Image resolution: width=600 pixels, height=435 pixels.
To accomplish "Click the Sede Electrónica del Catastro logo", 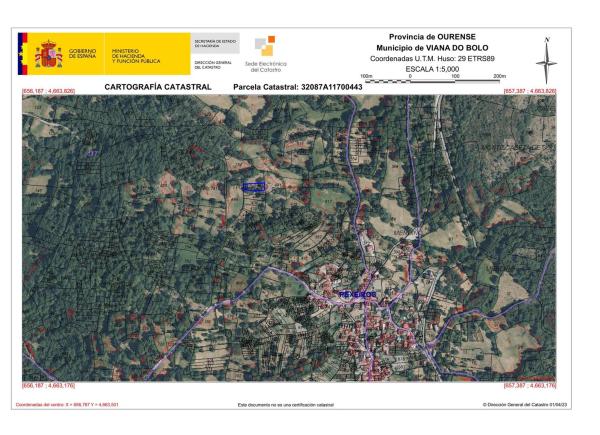I will click(268, 54).
